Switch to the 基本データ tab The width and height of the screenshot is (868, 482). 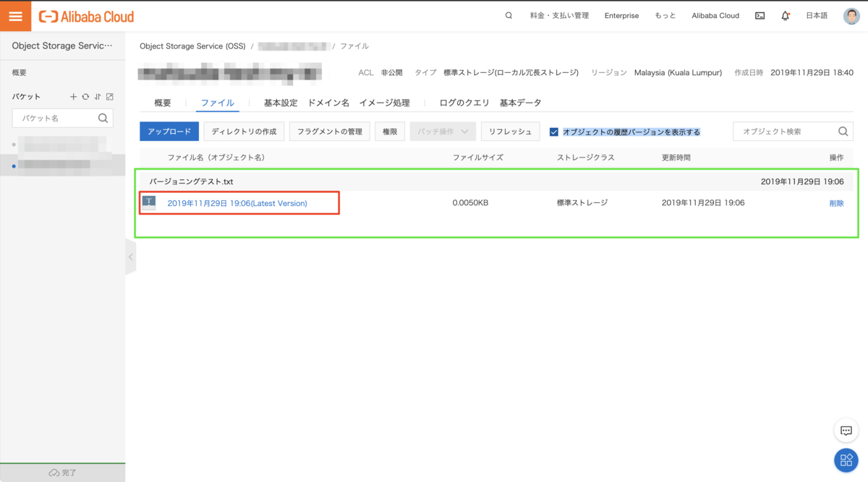tap(520, 103)
